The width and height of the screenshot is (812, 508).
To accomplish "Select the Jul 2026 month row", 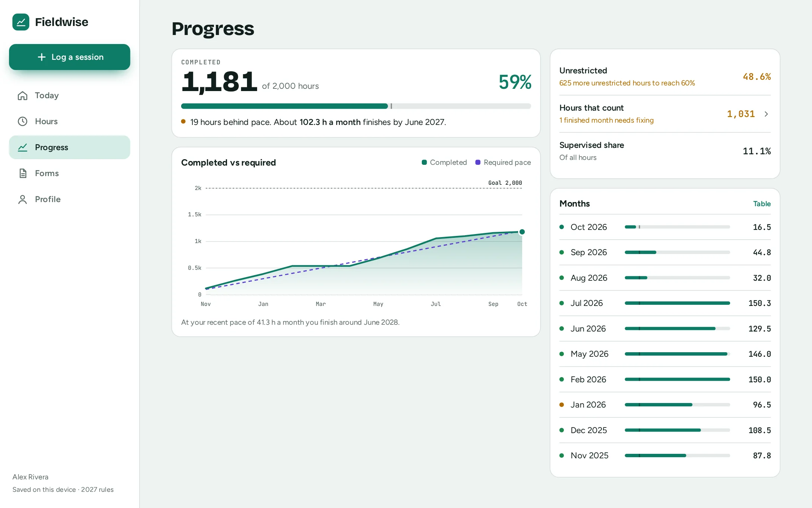I will click(x=665, y=303).
